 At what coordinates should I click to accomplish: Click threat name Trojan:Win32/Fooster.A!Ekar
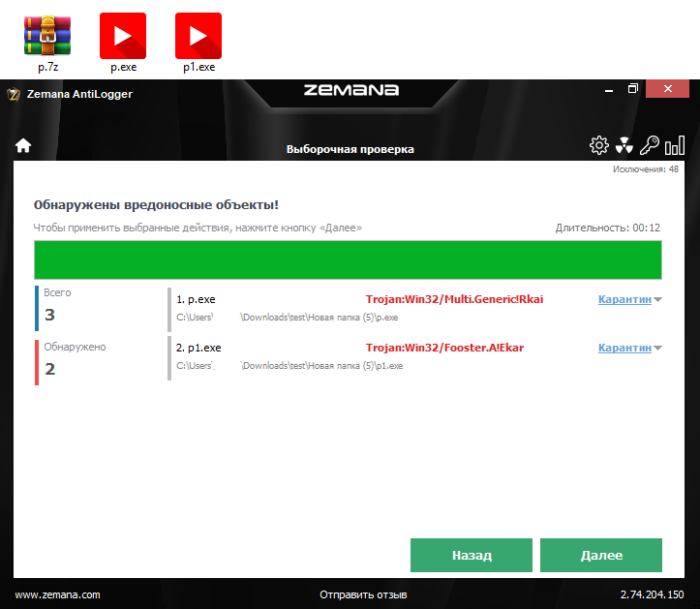(x=444, y=348)
